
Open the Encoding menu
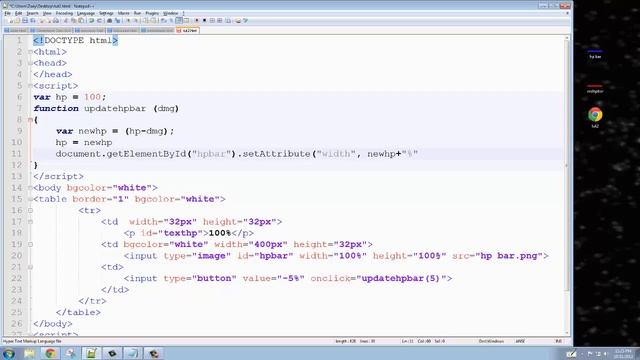tap(64, 13)
